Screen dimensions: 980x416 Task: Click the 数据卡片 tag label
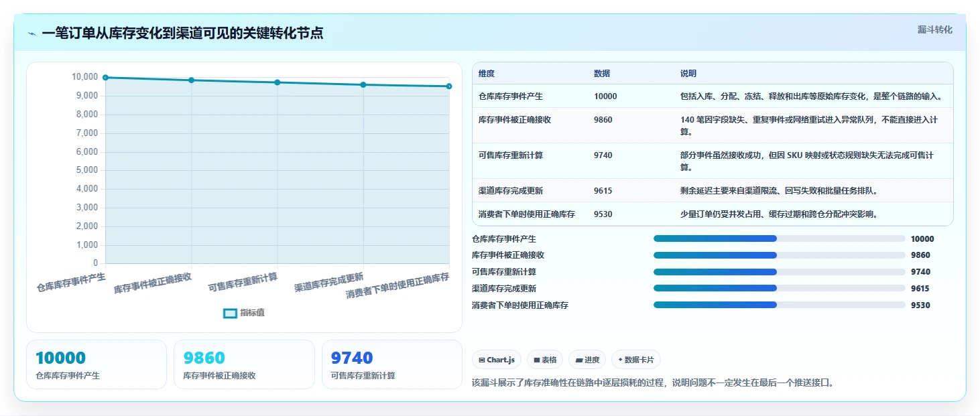(639, 360)
